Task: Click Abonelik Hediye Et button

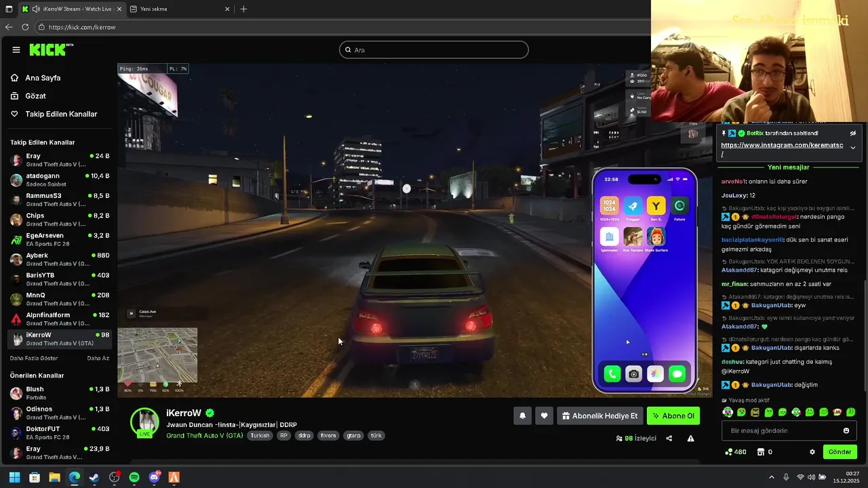Action: (599, 416)
